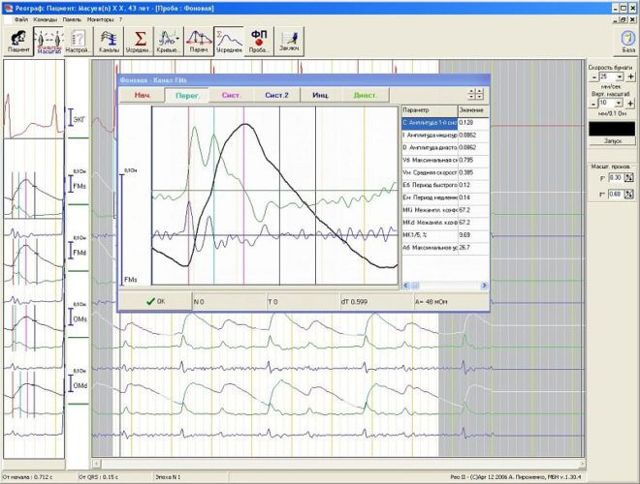Open the Парам. parameters toolbar icon
640x484 pixels.
point(199,39)
